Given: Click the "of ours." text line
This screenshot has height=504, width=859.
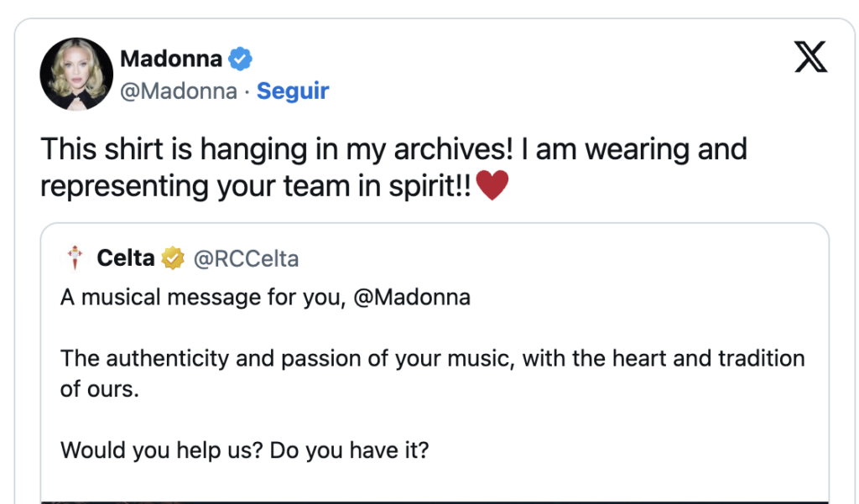Looking at the screenshot, I should pyautogui.click(x=99, y=389).
